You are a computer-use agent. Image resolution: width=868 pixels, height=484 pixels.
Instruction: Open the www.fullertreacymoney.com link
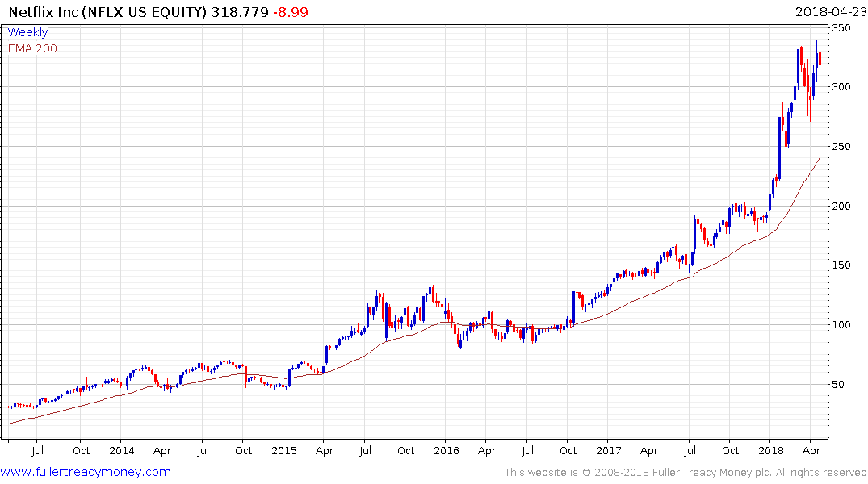point(86,472)
